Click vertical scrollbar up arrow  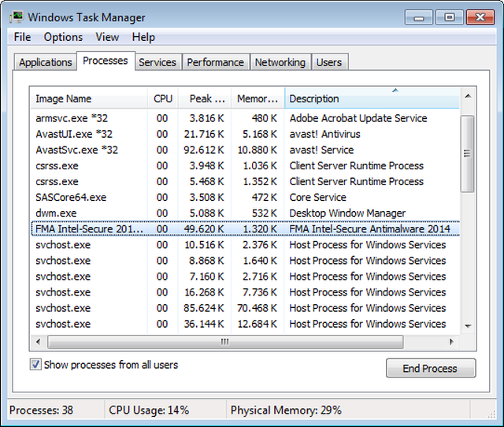468,96
